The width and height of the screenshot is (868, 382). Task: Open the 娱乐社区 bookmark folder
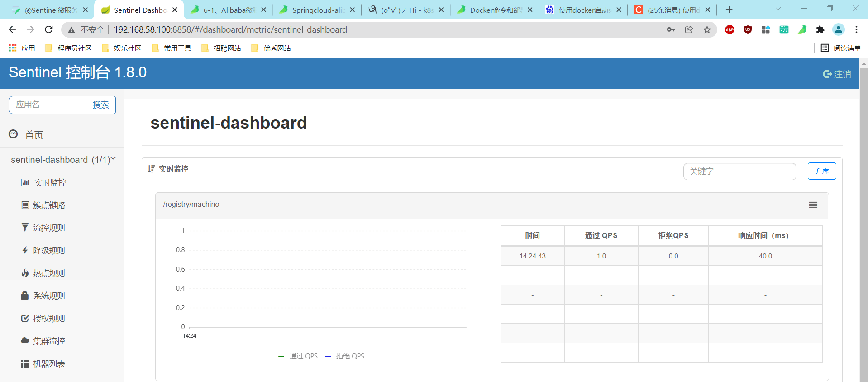click(122, 48)
